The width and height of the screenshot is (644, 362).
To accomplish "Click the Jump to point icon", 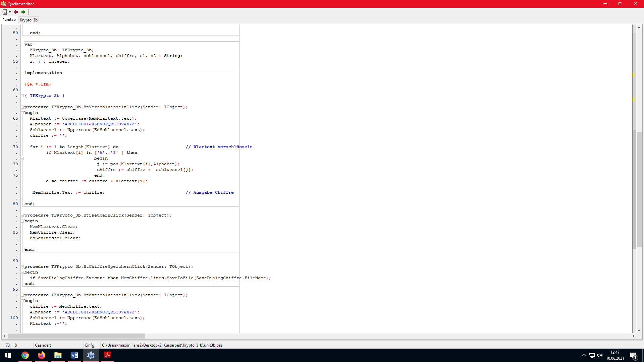I will [4, 12].
